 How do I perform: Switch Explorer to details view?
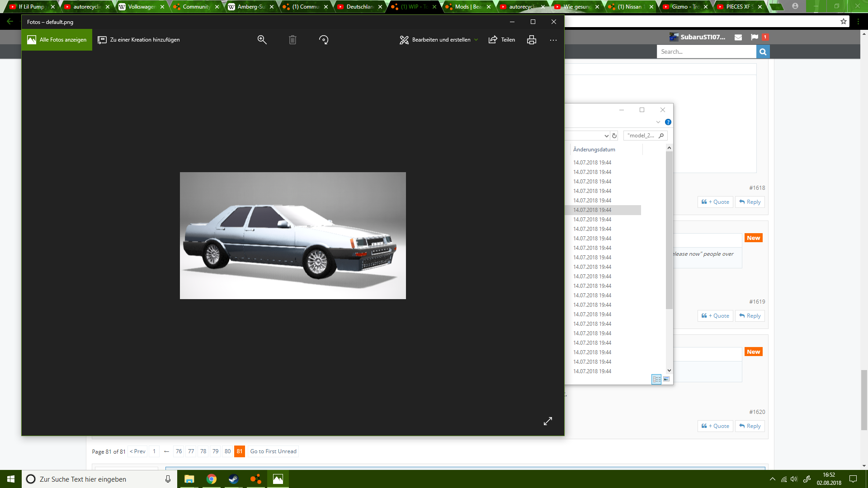coord(656,379)
